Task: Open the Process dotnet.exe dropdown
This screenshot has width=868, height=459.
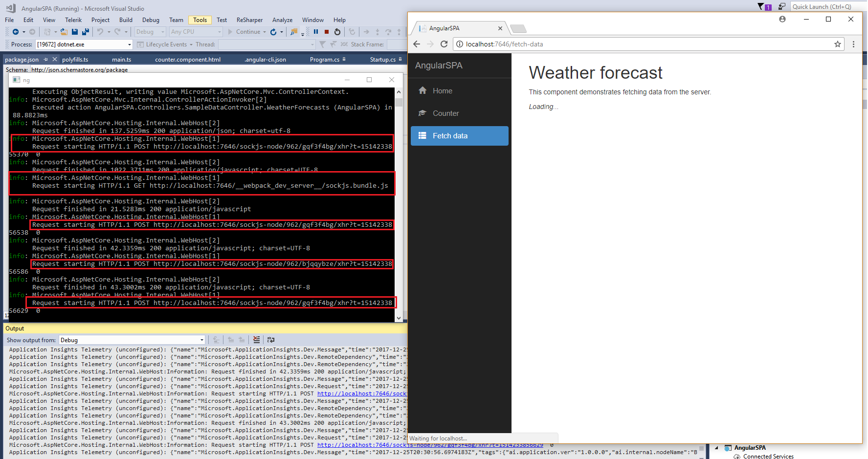Action: (130, 44)
